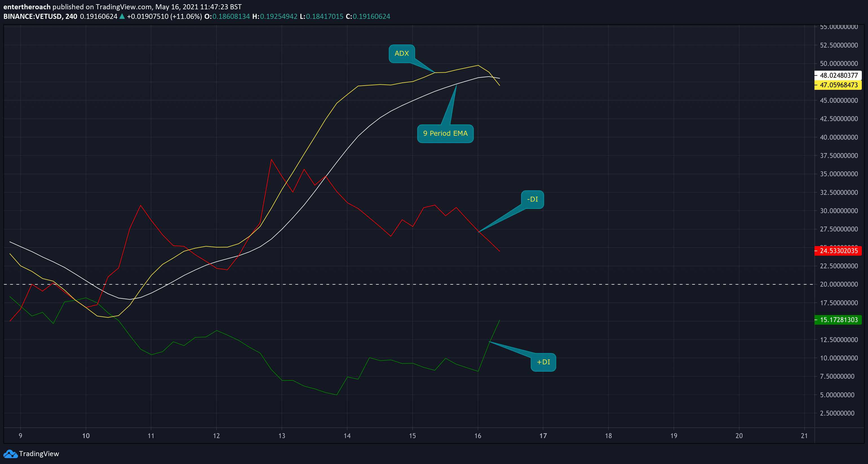Click the entertheroach author name

point(27,7)
